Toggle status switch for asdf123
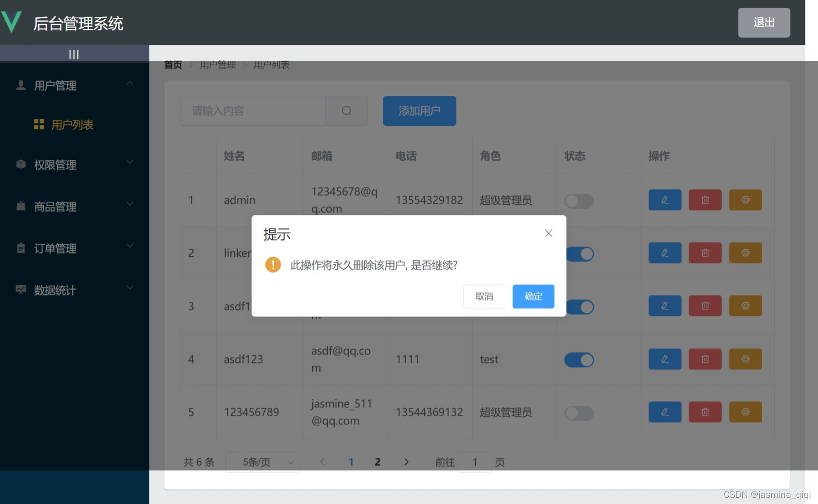This screenshot has width=818, height=504. click(579, 360)
